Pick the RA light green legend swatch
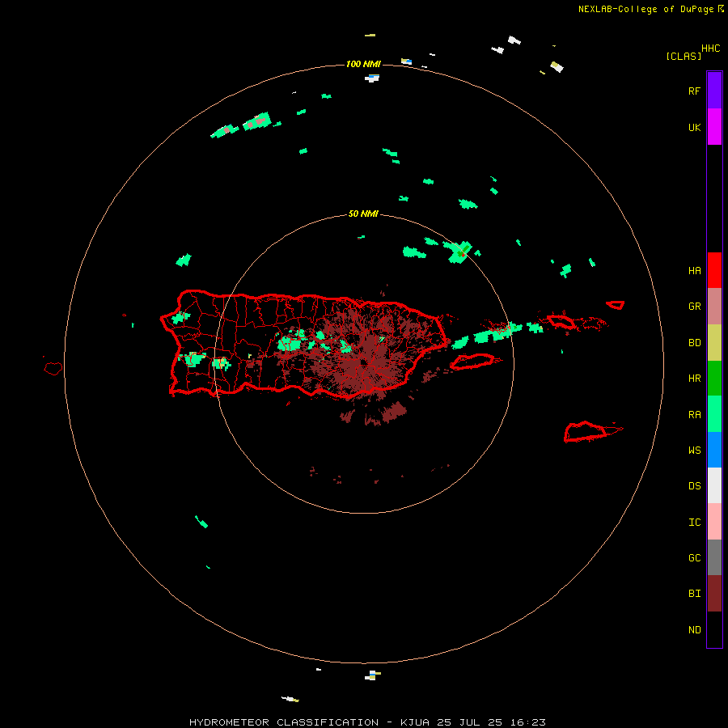Screen dimensions: 728x728 [714, 414]
